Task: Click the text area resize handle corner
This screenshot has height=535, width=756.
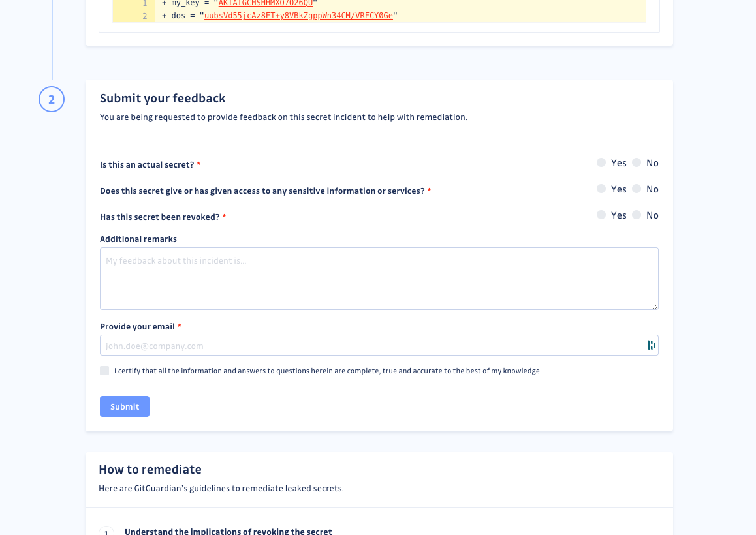Action: point(655,306)
